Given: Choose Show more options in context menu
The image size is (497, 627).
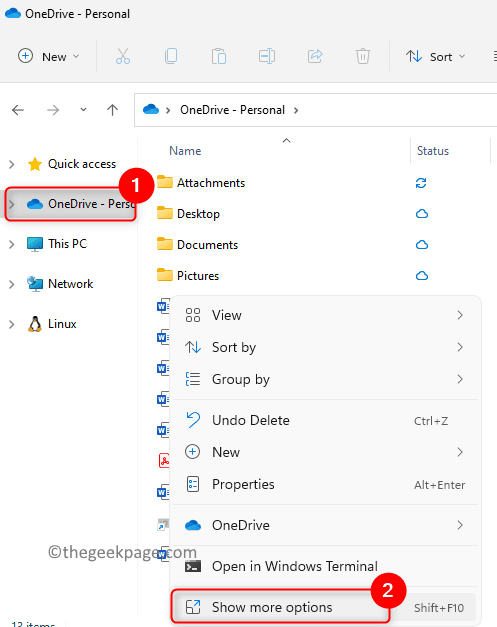Looking at the screenshot, I should (x=325, y=608).
